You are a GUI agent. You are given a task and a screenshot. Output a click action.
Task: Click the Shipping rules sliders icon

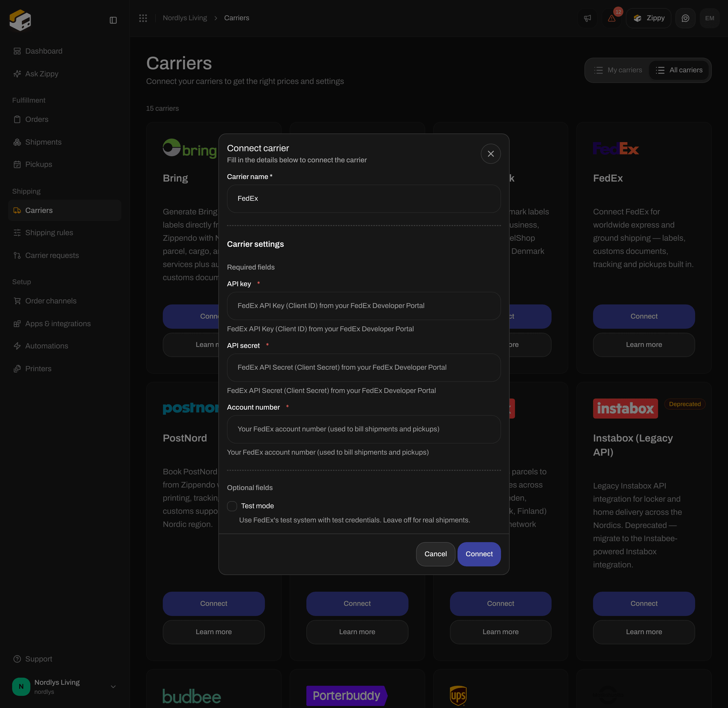[17, 233]
